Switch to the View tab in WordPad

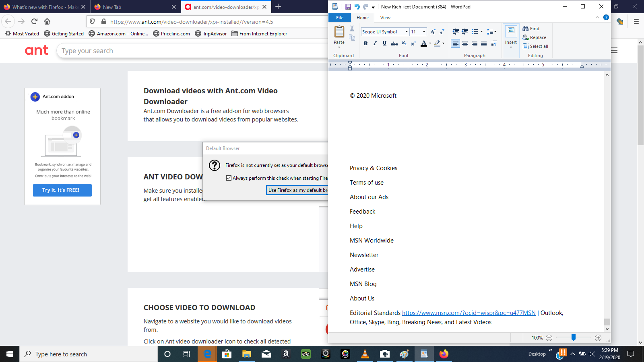coord(385,18)
